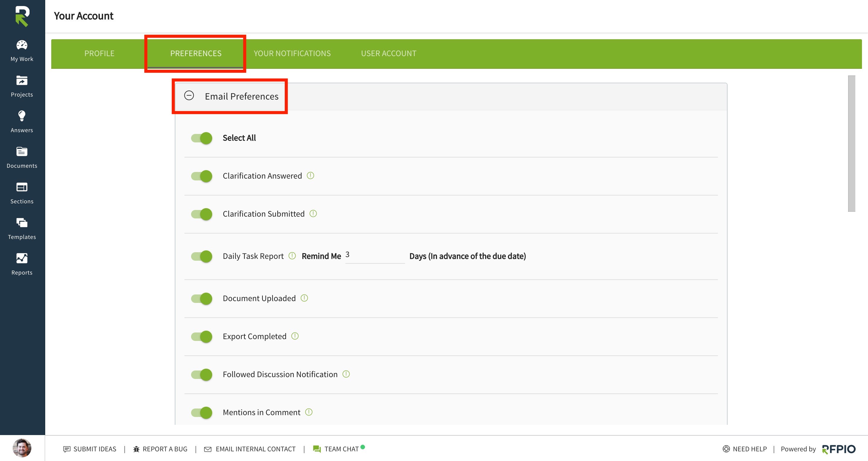Open the Sections sidebar icon
Viewport: 868px width, 461px height.
point(22,187)
